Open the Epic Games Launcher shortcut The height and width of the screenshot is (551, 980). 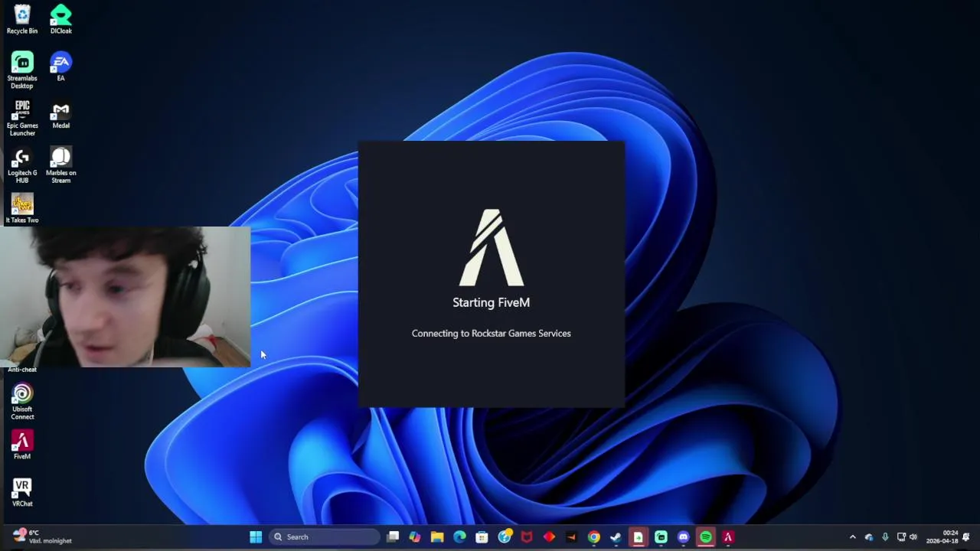click(x=22, y=118)
